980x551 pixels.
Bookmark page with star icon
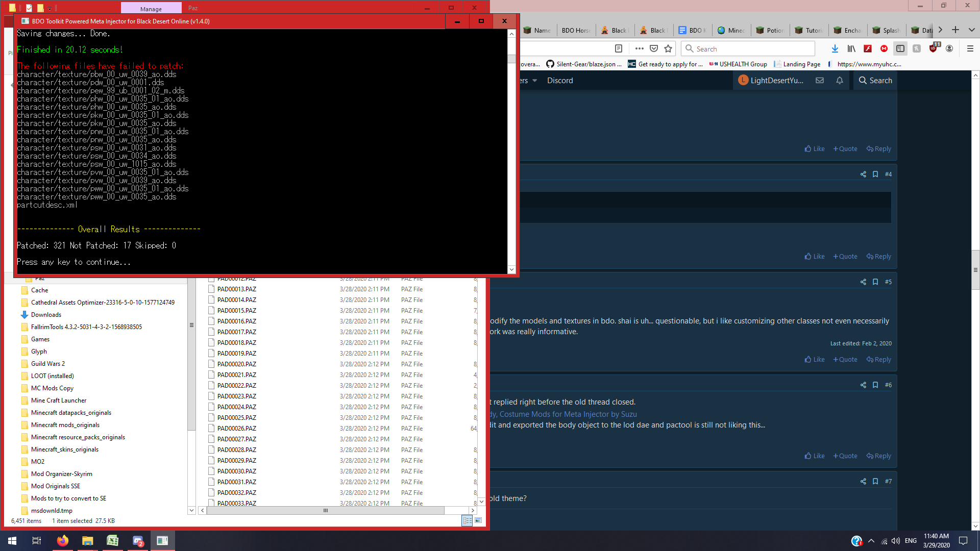click(x=668, y=48)
